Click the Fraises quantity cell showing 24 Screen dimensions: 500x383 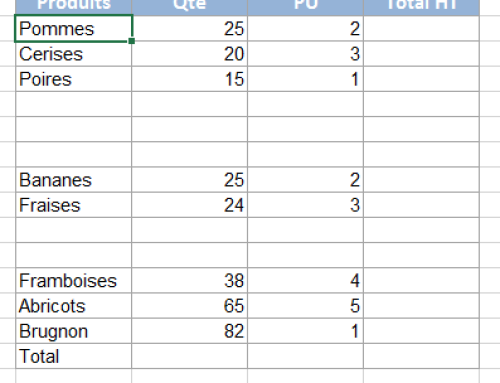click(x=189, y=205)
